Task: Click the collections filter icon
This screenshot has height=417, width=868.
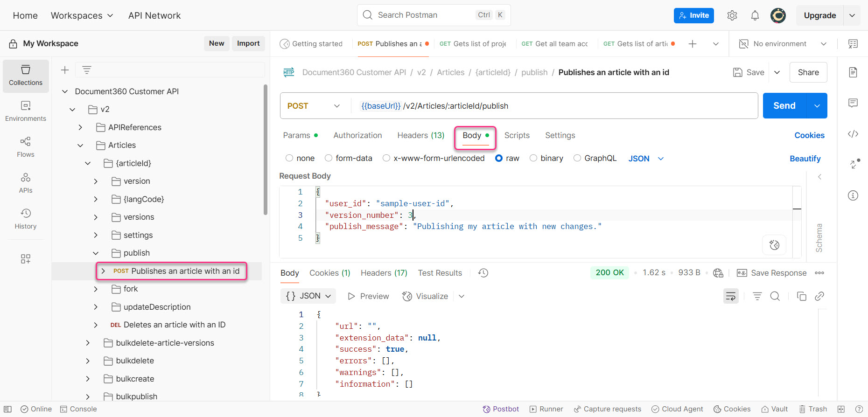Action: pos(87,70)
